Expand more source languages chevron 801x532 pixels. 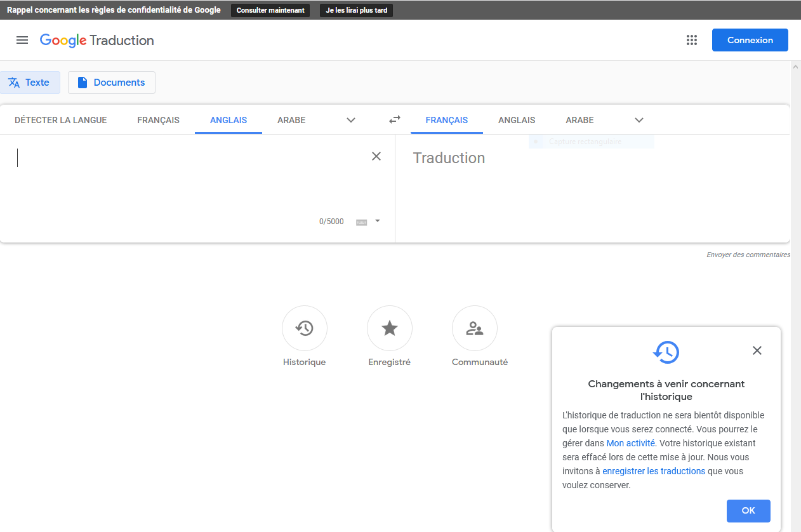click(x=351, y=120)
